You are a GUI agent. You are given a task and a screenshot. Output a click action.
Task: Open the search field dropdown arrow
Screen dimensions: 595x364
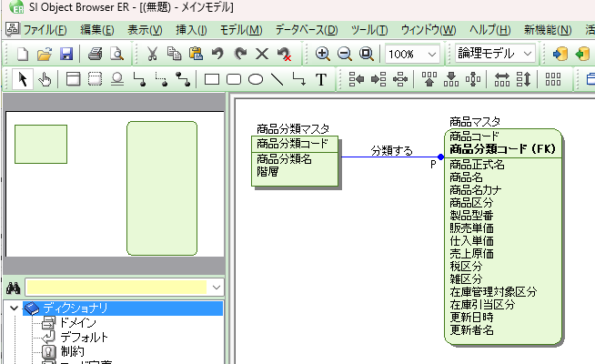point(217,288)
